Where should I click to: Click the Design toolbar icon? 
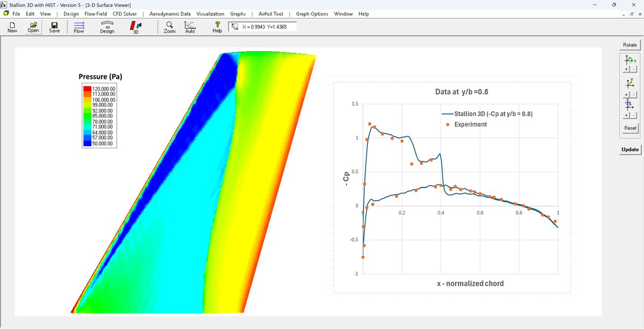click(x=107, y=27)
